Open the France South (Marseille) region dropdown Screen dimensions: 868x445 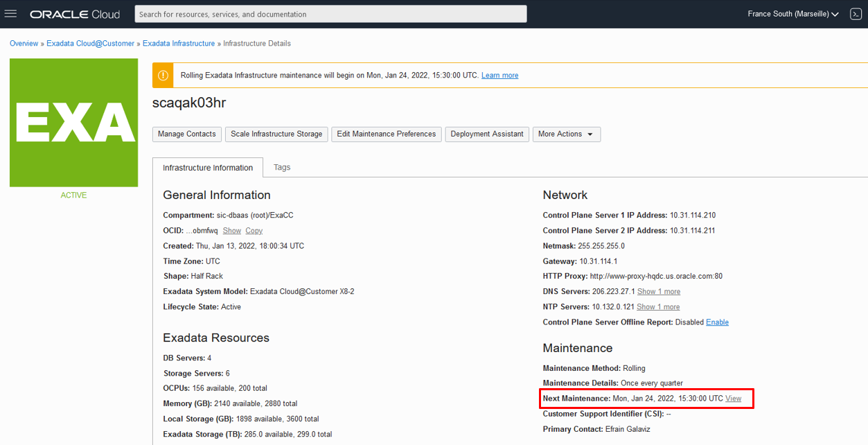[793, 14]
